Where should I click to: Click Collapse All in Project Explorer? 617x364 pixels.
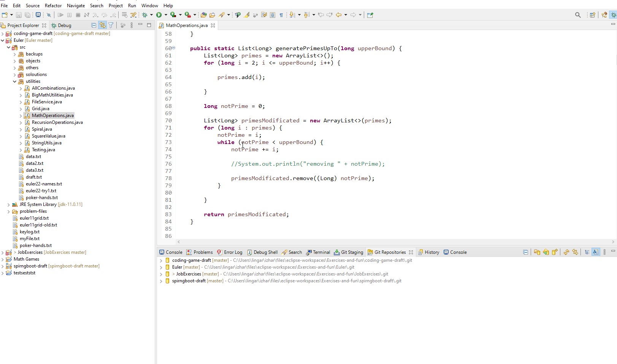coord(94,25)
